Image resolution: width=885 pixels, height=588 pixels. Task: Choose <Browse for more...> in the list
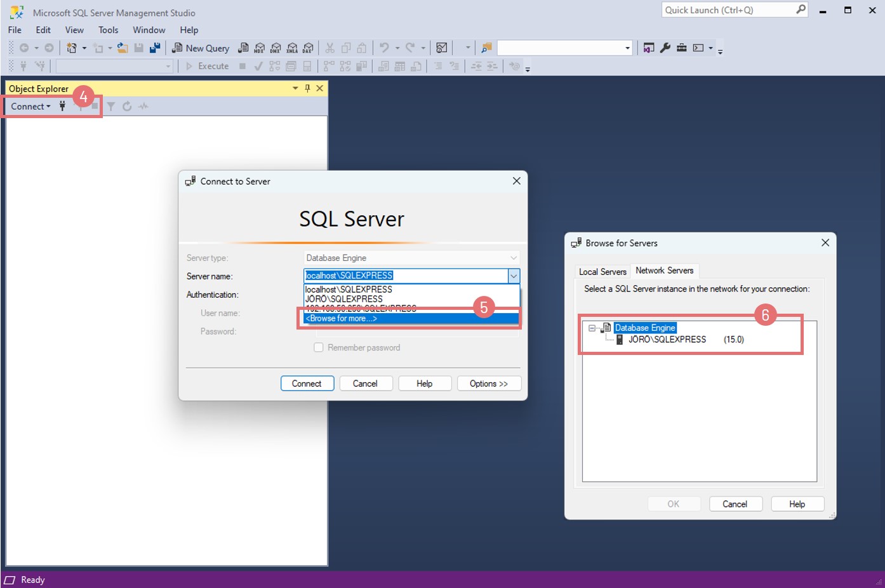(342, 319)
